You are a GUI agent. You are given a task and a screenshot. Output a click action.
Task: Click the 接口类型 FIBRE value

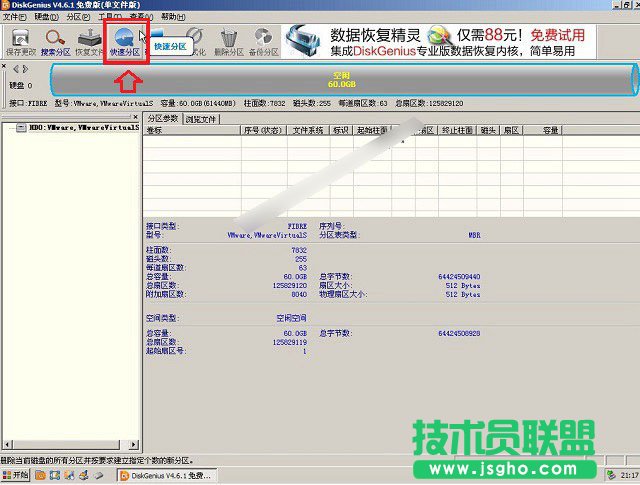(297, 226)
